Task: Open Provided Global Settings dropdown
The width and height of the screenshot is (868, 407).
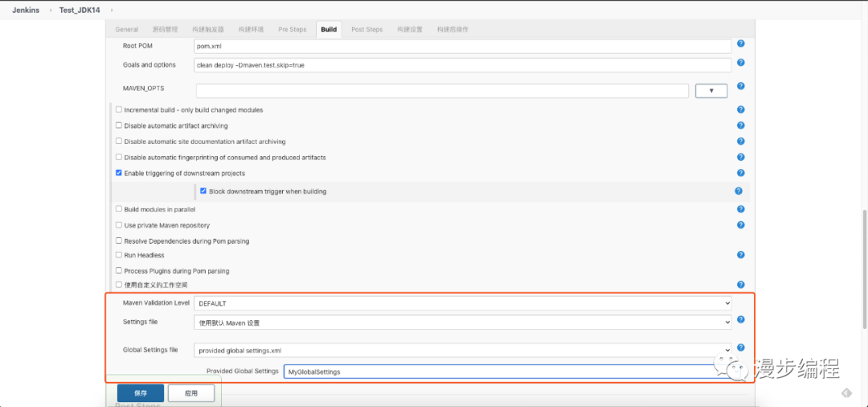Action: 508,372
